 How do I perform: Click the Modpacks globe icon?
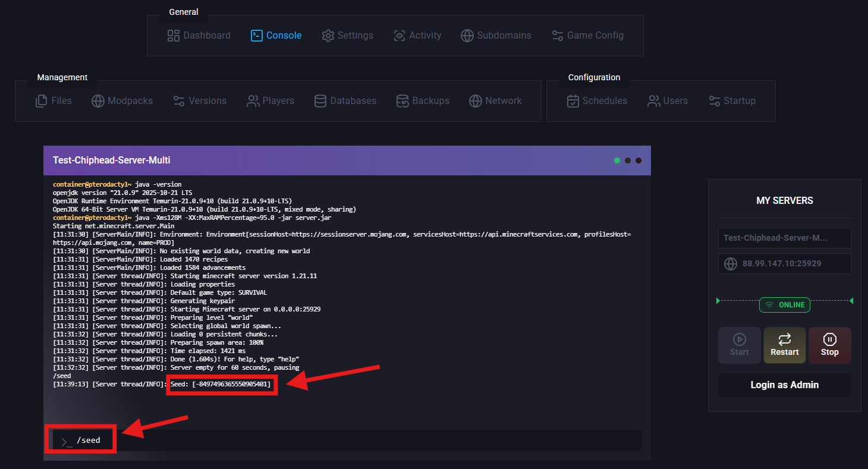pyautogui.click(x=98, y=101)
